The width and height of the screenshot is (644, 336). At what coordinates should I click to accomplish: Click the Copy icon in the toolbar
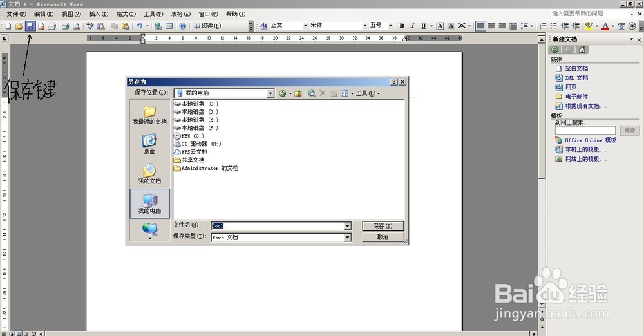pyautogui.click(x=115, y=26)
